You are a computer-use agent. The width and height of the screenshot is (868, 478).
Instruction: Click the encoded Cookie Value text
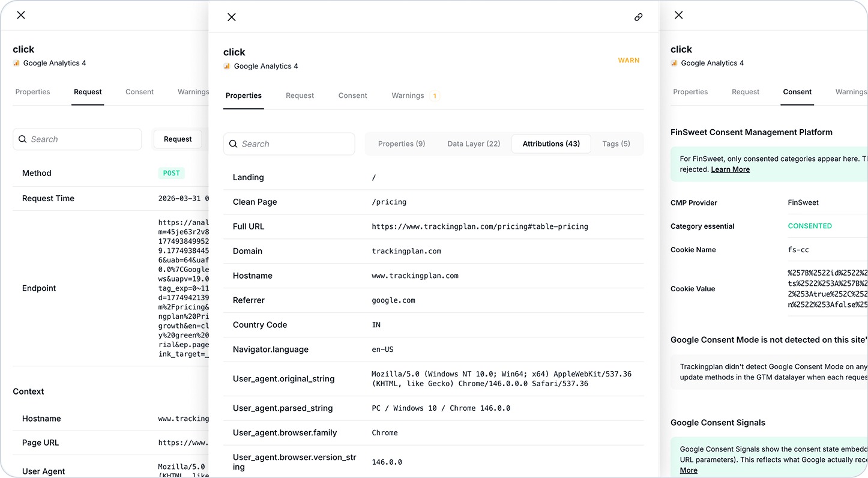(x=828, y=289)
